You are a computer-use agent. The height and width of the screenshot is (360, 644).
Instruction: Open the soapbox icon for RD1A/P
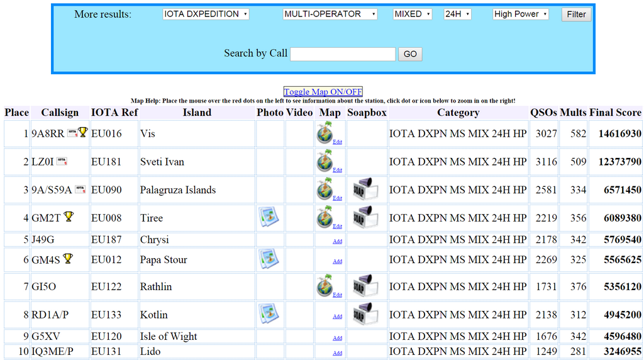[x=365, y=314]
